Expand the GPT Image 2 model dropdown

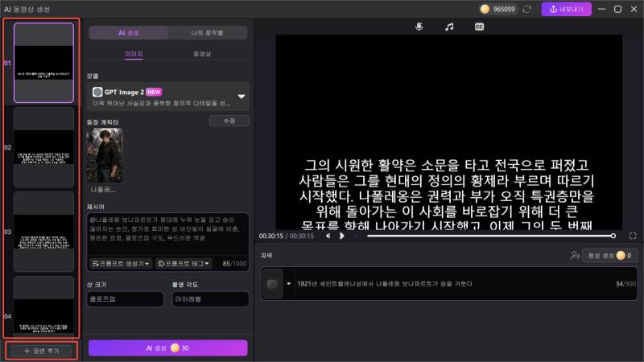click(242, 97)
